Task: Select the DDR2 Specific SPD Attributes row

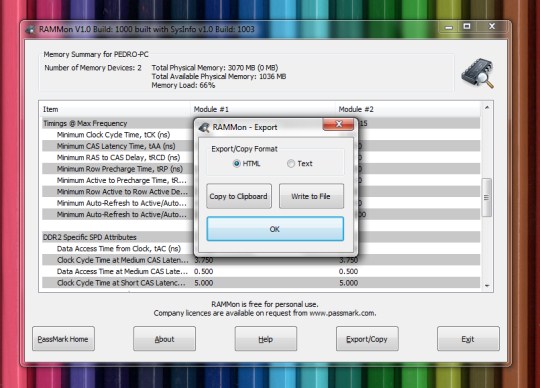Action: [261, 237]
